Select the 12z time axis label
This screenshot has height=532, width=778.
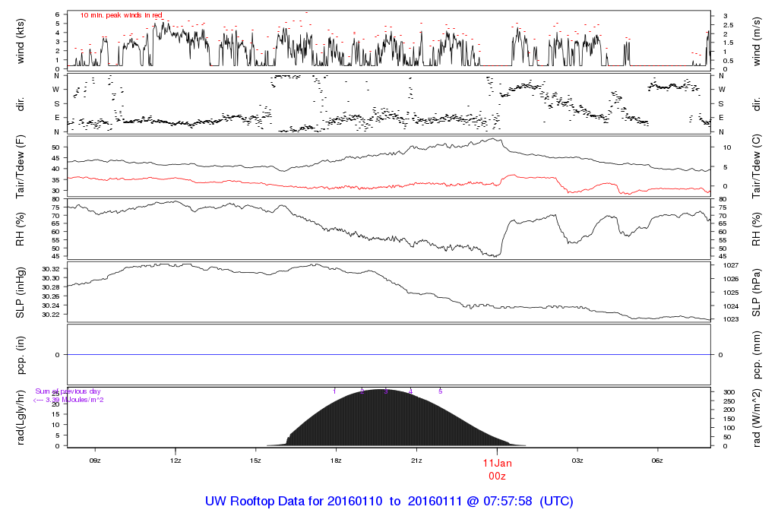tap(176, 461)
